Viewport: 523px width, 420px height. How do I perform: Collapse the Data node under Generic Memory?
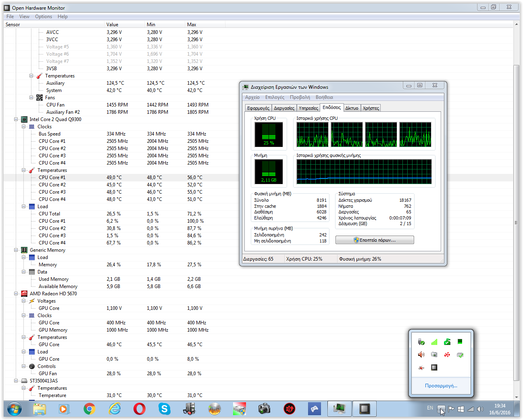click(24, 272)
